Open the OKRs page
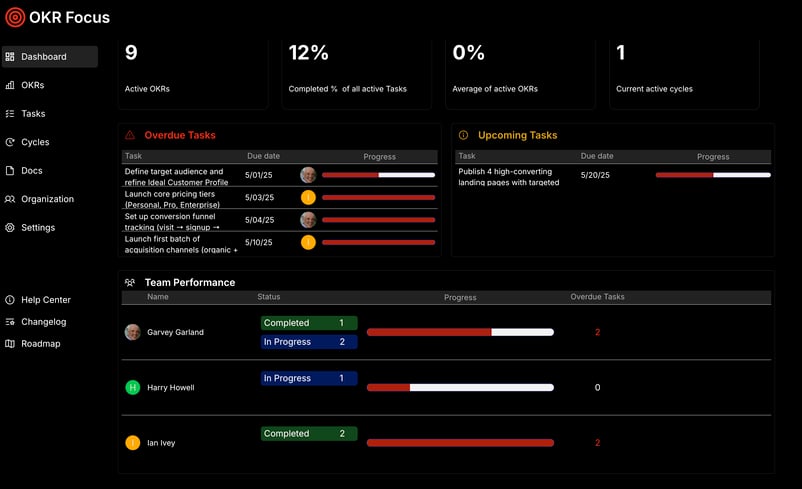The image size is (802, 489). click(x=32, y=85)
